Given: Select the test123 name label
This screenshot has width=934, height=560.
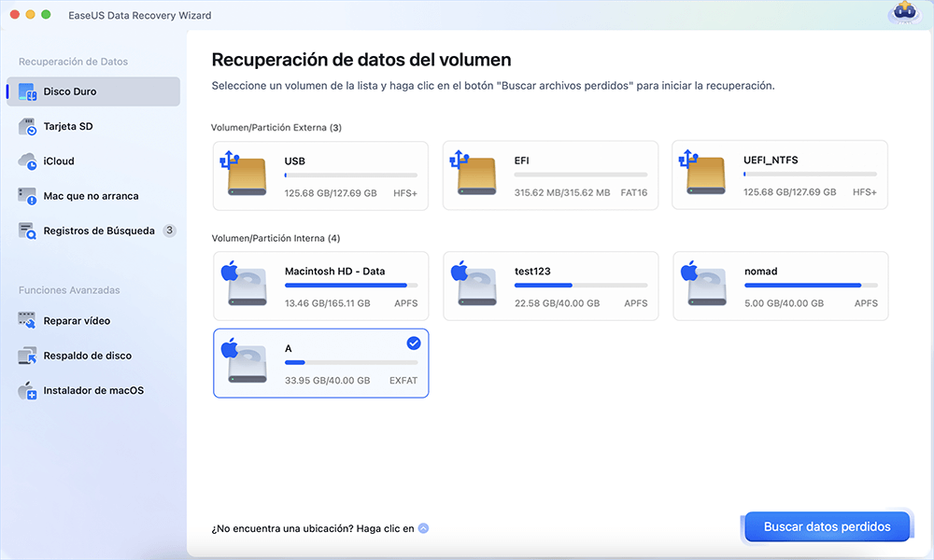Looking at the screenshot, I should 532,272.
